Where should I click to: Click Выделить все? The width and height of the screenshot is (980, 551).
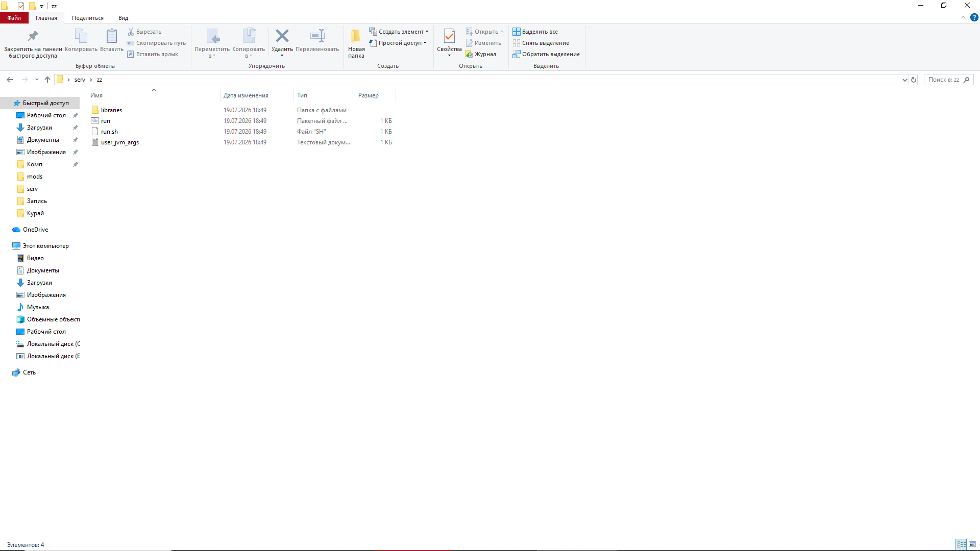point(535,32)
